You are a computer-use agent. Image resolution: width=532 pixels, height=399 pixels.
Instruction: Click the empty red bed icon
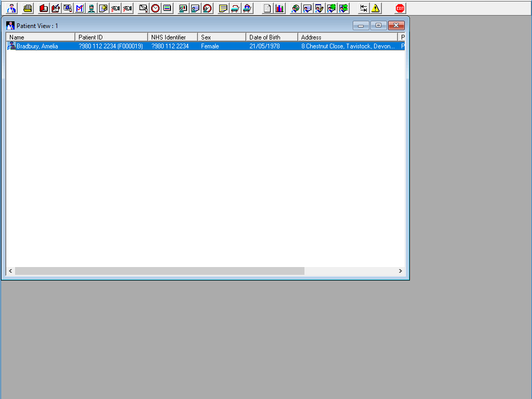[x=235, y=8]
